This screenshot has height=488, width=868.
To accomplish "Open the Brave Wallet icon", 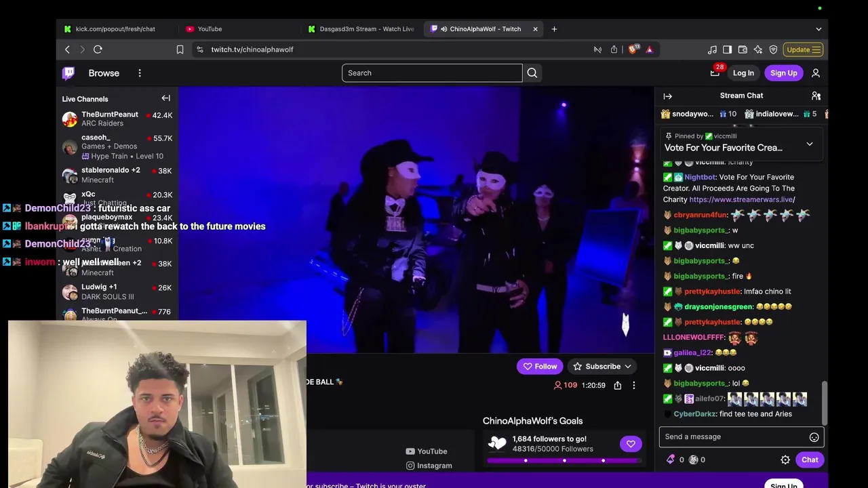I will [743, 49].
